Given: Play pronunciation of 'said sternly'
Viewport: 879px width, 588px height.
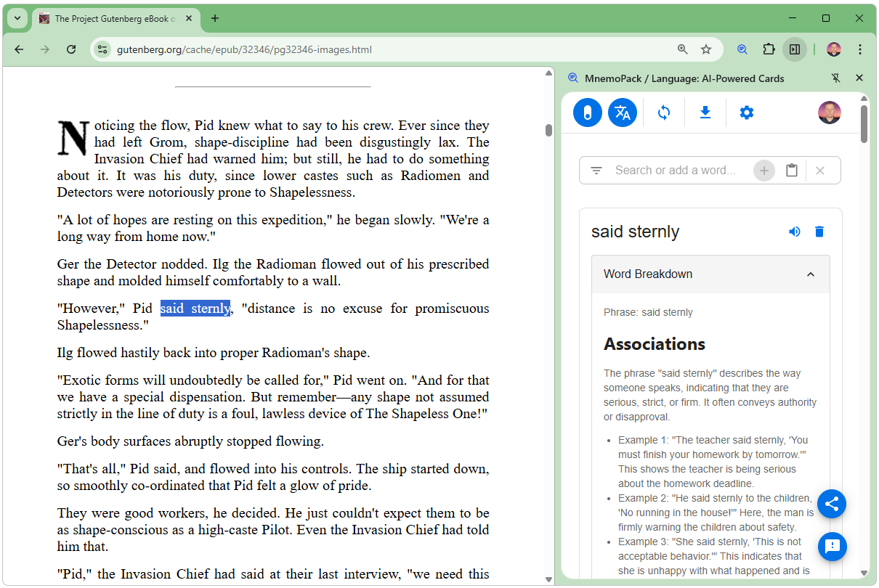Looking at the screenshot, I should tap(795, 232).
